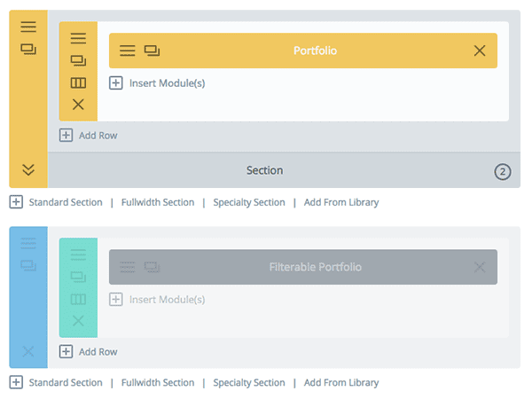Screen dimensions: 532x399
Task: Change column layout of yellow row
Action: tap(78, 82)
